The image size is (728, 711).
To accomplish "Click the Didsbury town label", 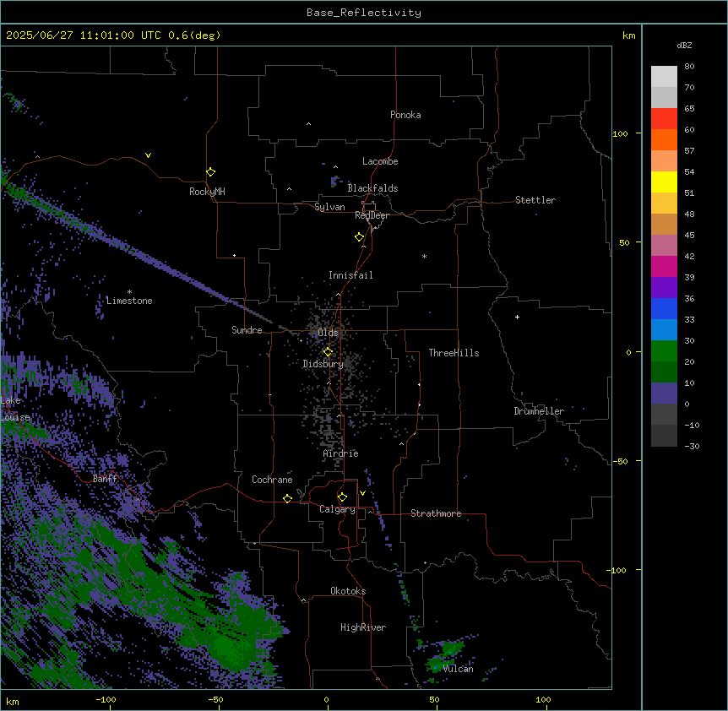I will pyautogui.click(x=323, y=364).
